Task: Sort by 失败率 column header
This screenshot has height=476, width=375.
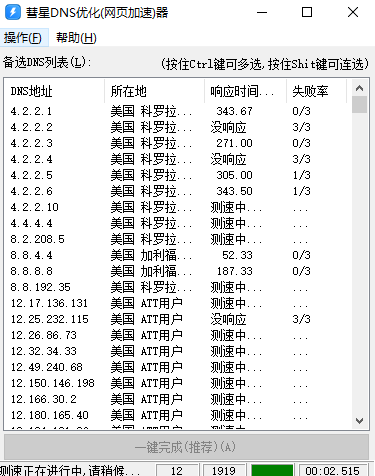Action: pos(316,91)
